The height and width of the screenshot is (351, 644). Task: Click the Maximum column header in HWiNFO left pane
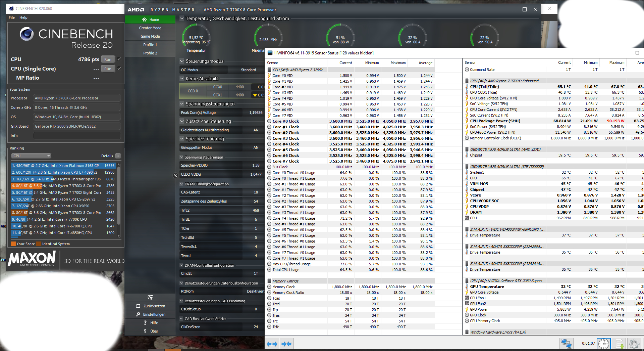tap(398, 63)
